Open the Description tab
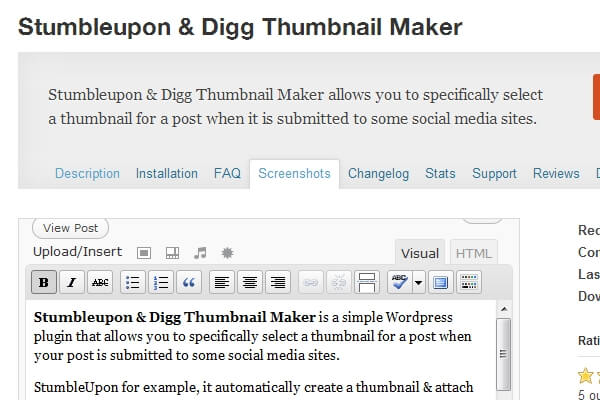Viewport: 600px width, 400px height. point(87,173)
